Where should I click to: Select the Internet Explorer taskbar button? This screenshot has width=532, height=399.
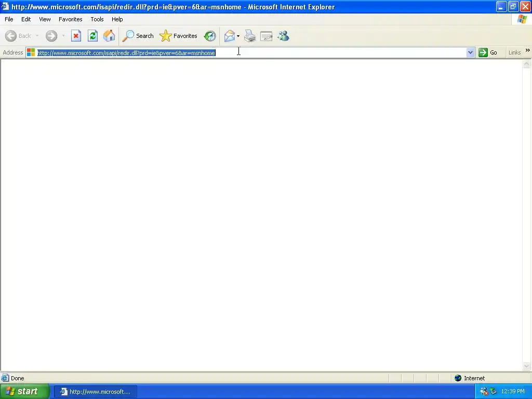(x=96, y=392)
